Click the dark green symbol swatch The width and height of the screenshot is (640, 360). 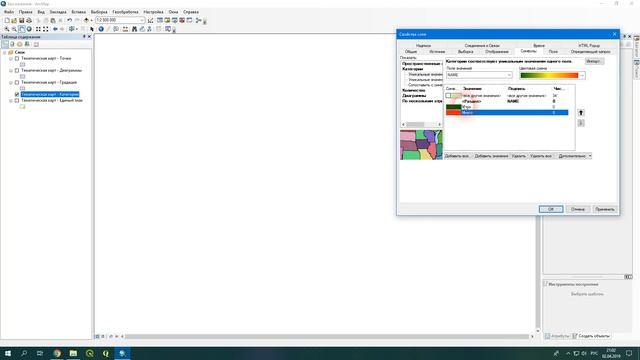click(453, 107)
